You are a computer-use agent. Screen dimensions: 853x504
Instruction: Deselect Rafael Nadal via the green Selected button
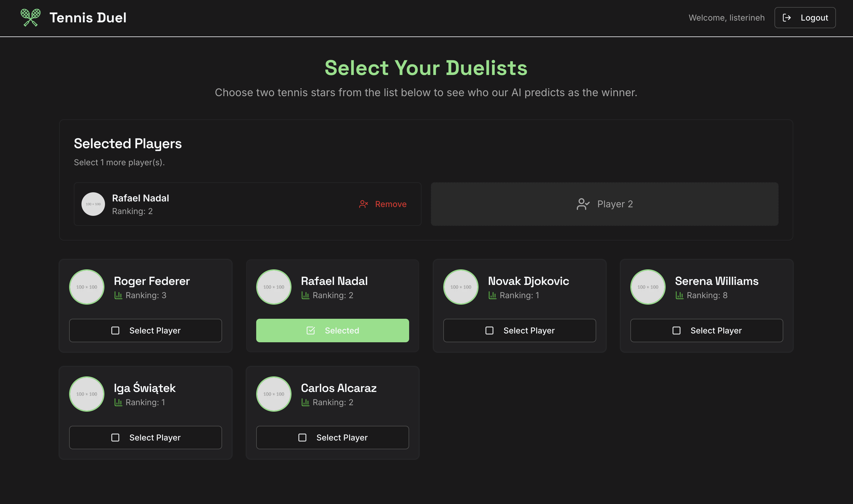click(333, 331)
